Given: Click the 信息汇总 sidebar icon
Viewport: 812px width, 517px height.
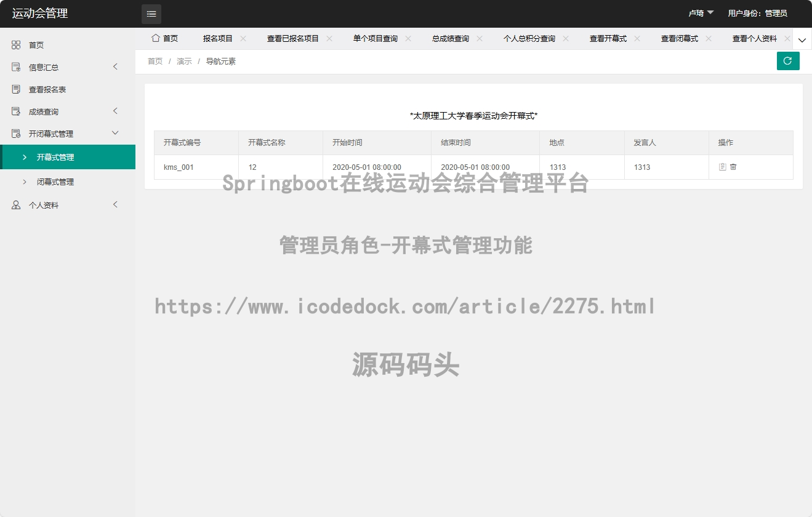Looking at the screenshot, I should 16,67.
